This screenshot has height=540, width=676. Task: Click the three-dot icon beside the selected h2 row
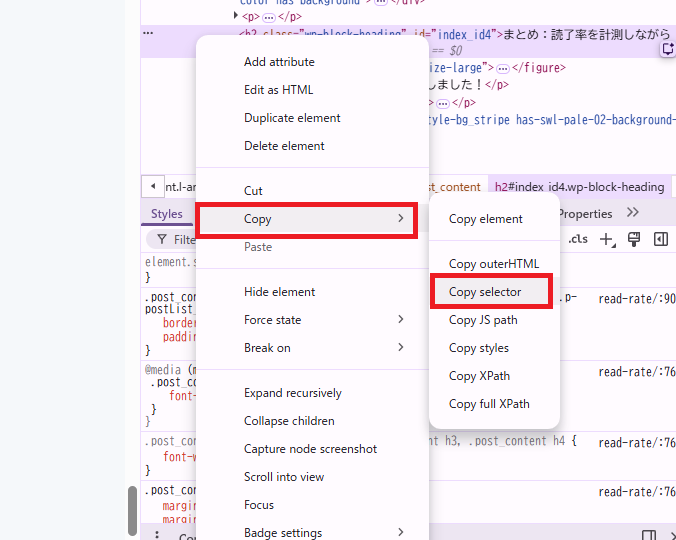pos(148,33)
